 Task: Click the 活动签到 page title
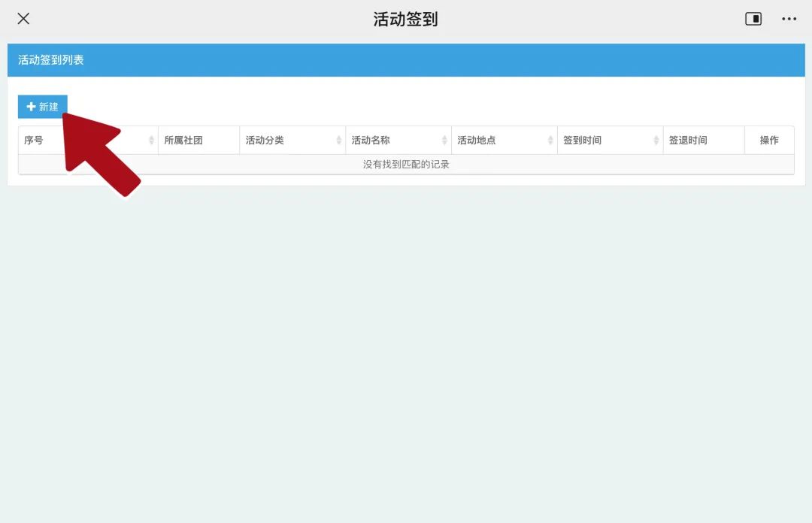405,19
